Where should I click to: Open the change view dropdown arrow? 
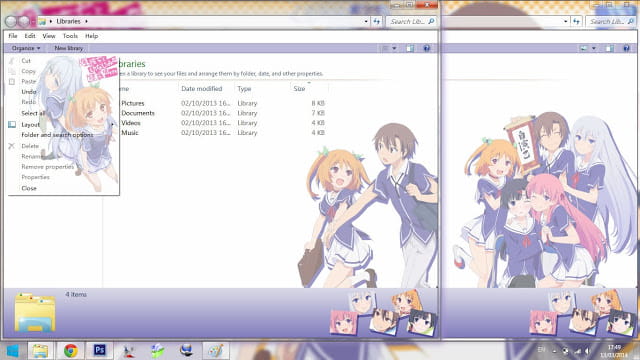click(x=394, y=48)
